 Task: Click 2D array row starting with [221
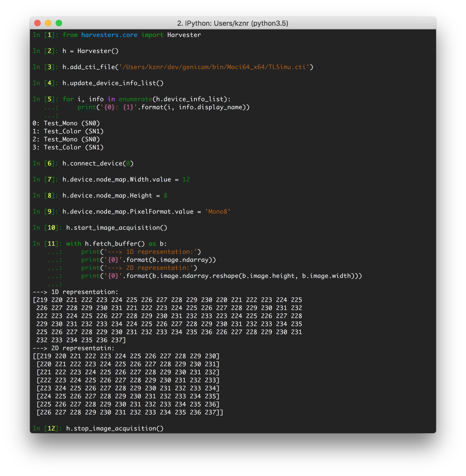[128, 372]
